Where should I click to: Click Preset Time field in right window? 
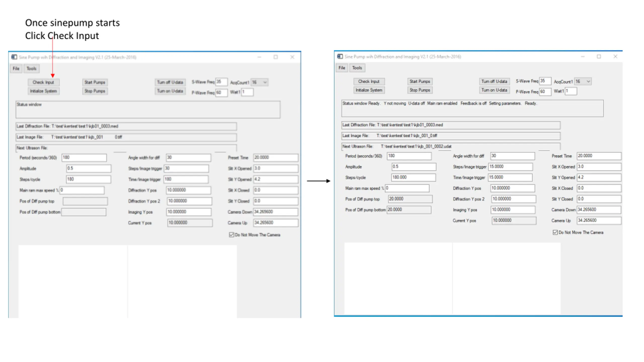pos(599,156)
